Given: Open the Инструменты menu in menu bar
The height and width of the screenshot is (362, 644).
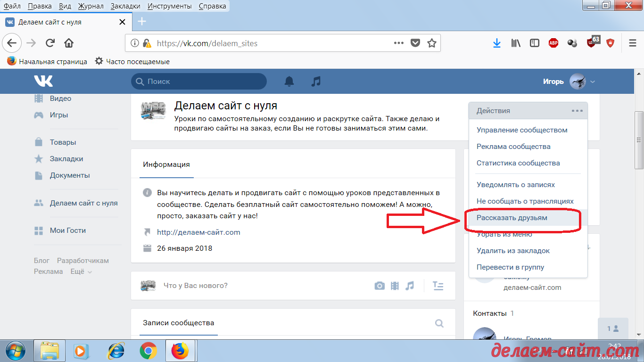Looking at the screenshot, I should [x=170, y=6].
